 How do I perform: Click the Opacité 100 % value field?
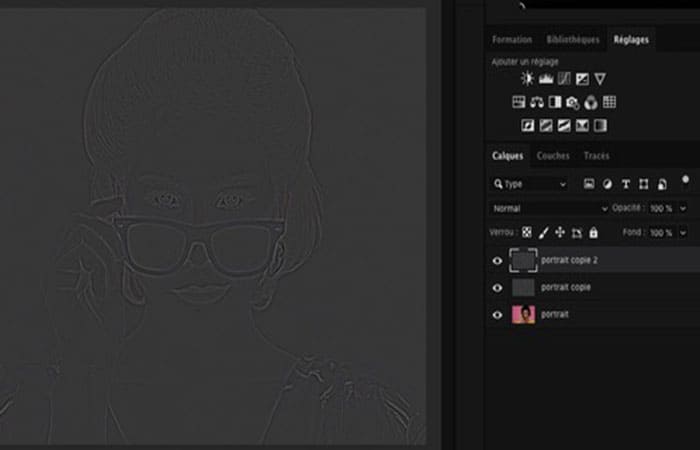pyautogui.click(x=661, y=208)
